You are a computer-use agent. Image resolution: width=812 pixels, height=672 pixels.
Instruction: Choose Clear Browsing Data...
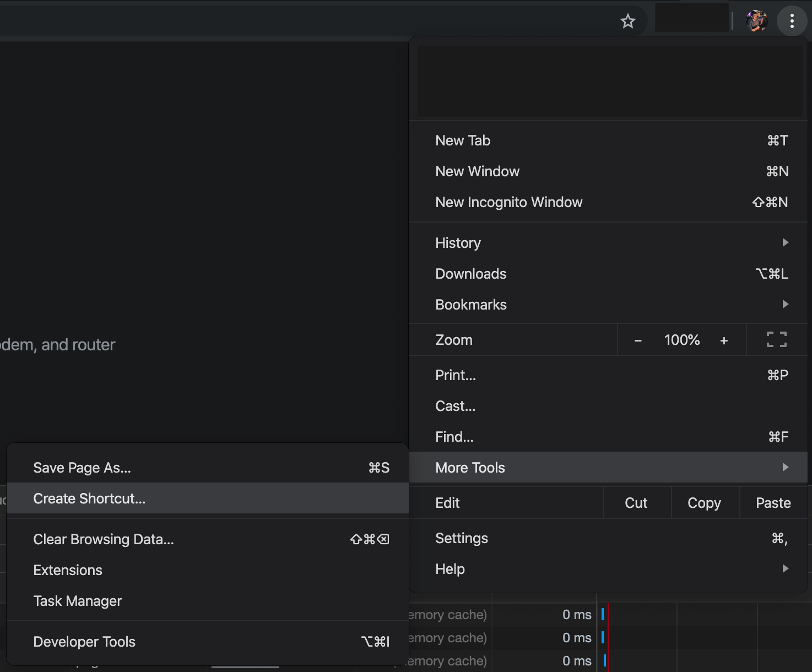(208, 539)
